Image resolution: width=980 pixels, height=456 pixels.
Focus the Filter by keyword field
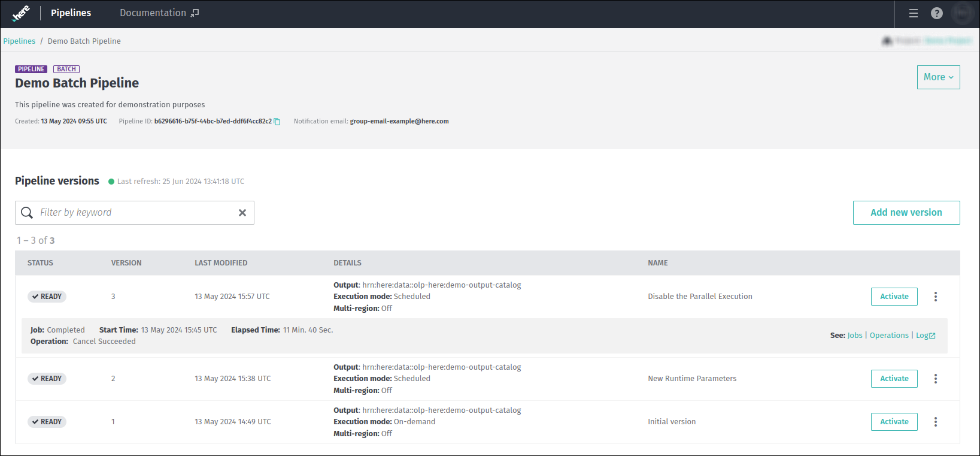(x=135, y=213)
